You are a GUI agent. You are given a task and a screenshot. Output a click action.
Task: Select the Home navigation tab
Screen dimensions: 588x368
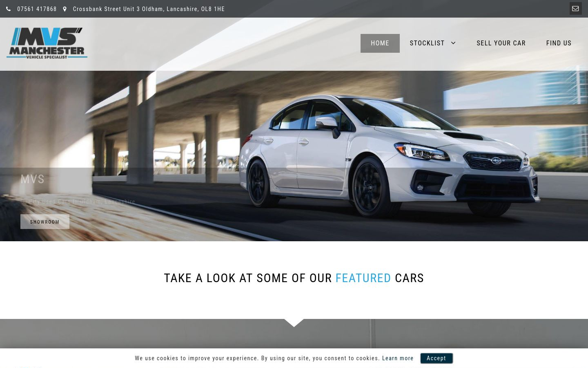point(380,43)
